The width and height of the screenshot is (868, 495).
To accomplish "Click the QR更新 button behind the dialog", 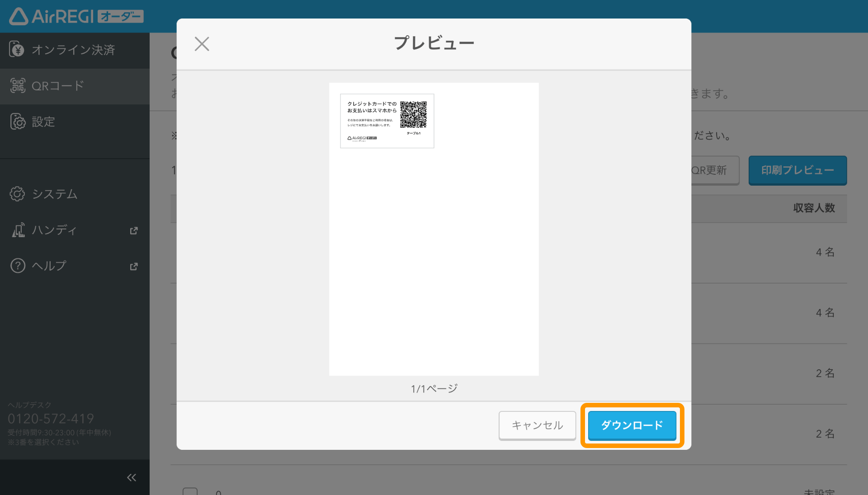I will pos(715,170).
